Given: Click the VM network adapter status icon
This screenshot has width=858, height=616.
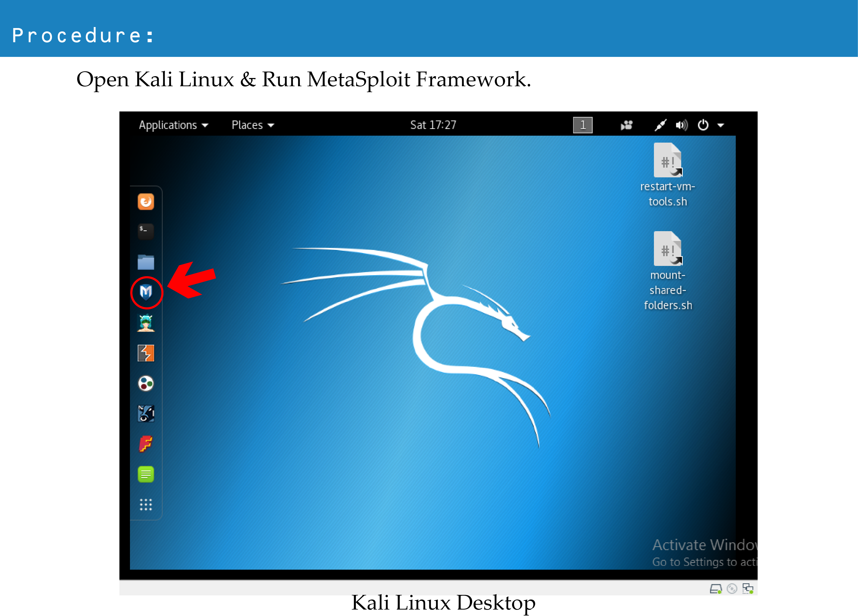Looking at the screenshot, I should pyautogui.click(x=748, y=589).
